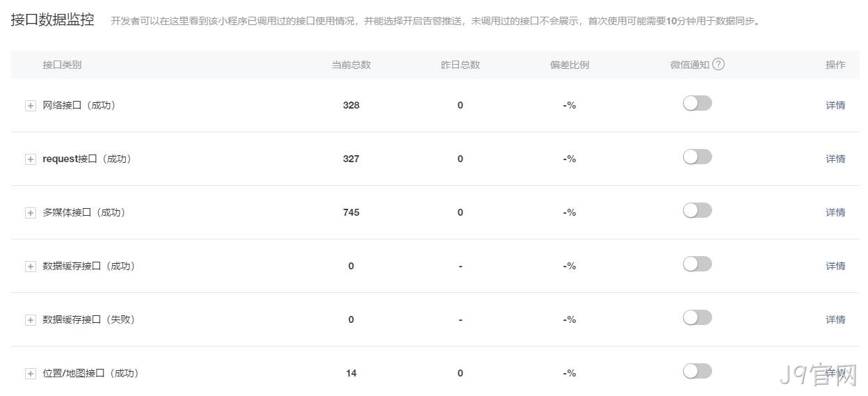Screen dimensions: 868x396
Task: Expand the 数据缓存接口（失败） row
Action: point(31,320)
